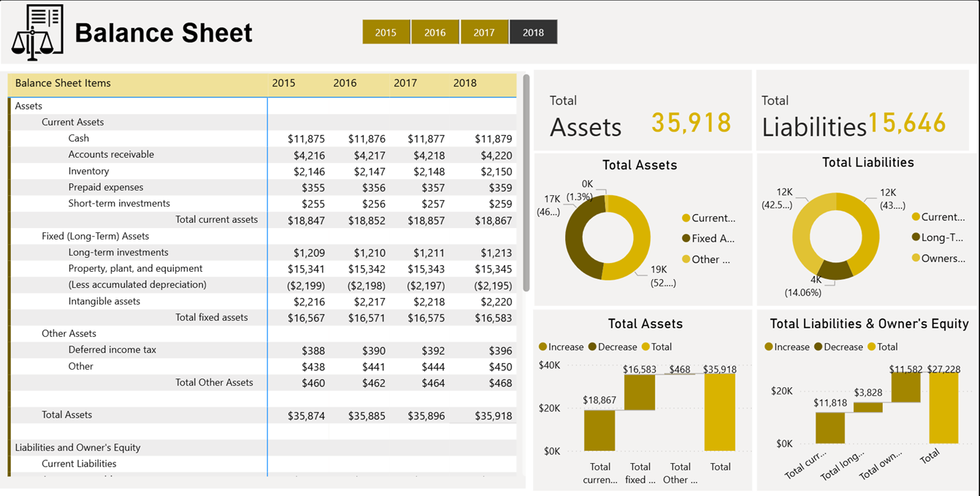This screenshot has width=980, height=496.
Task: Click the 2018 year button
Action: (x=533, y=31)
